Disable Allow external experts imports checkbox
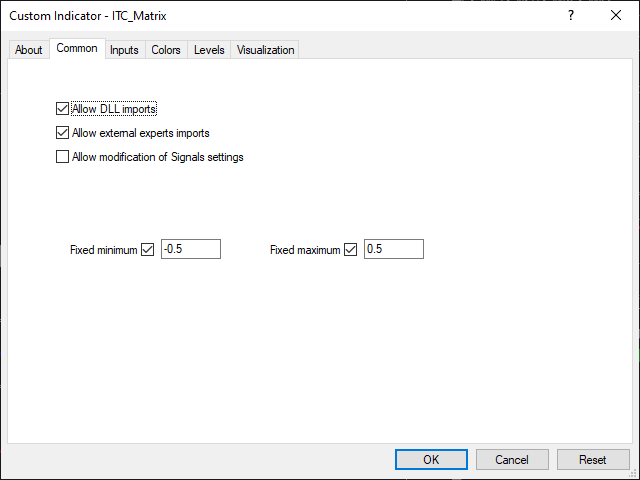Image resolution: width=640 pixels, height=480 pixels. [x=63, y=133]
